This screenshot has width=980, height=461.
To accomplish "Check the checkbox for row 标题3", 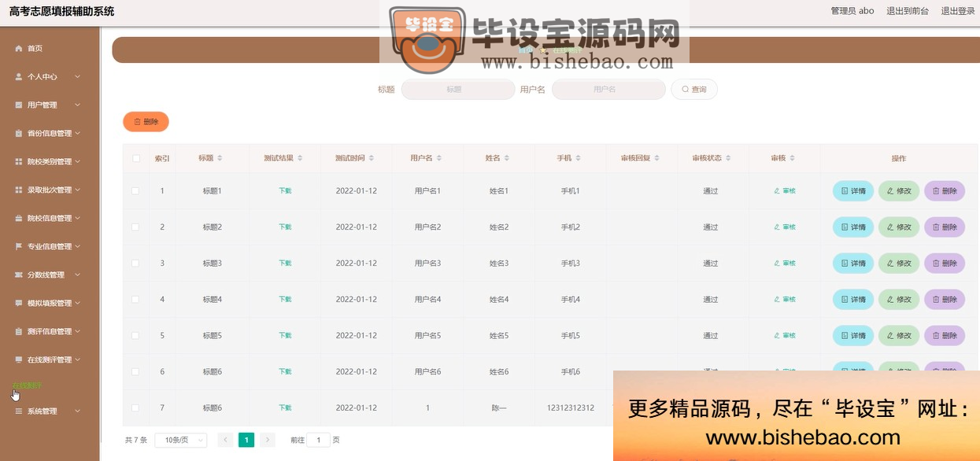I will click(135, 264).
